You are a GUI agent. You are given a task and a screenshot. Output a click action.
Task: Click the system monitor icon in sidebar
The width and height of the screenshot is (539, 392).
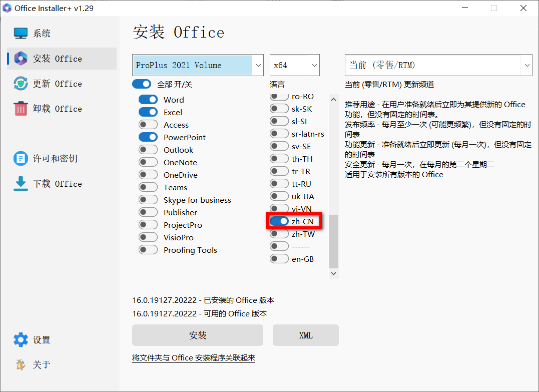(x=21, y=34)
